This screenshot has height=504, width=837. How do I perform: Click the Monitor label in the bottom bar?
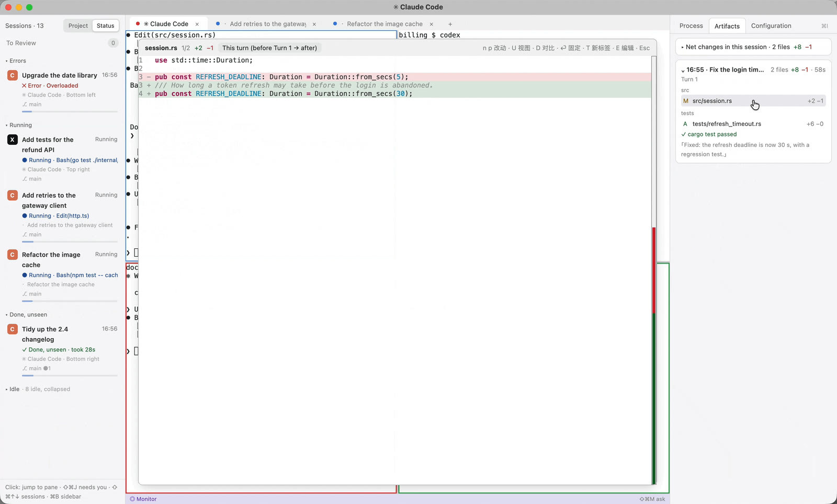(x=146, y=499)
